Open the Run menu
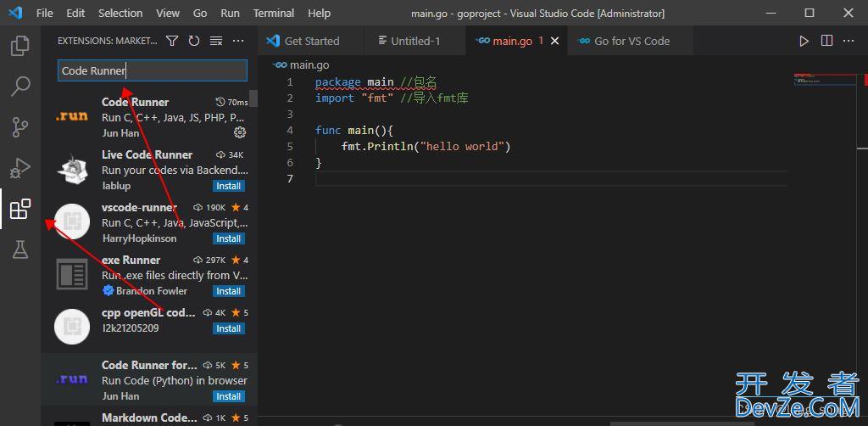This screenshot has height=426, width=868. click(231, 13)
